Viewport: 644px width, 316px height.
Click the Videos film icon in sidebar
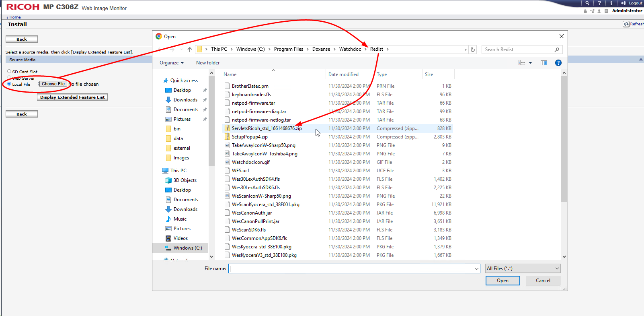[x=168, y=238]
